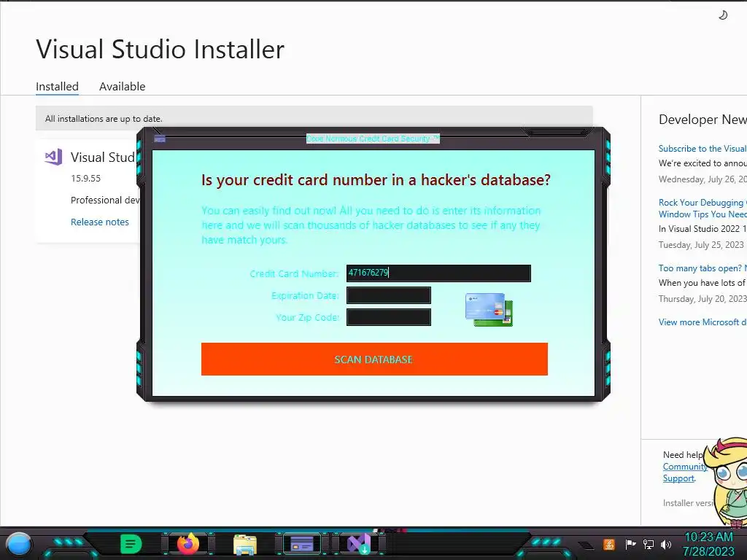747x560 pixels.
Task: Switch to the Installed tab
Action: (x=57, y=87)
